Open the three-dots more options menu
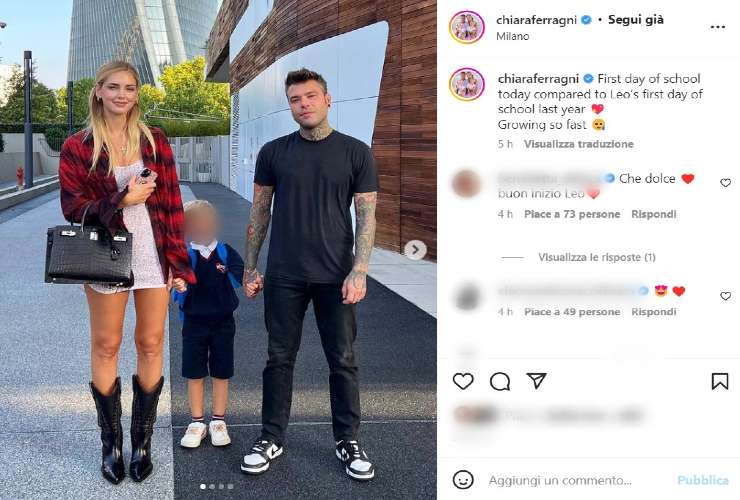The height and width of the screenshot is (500, 740). (x=717, y=27)
